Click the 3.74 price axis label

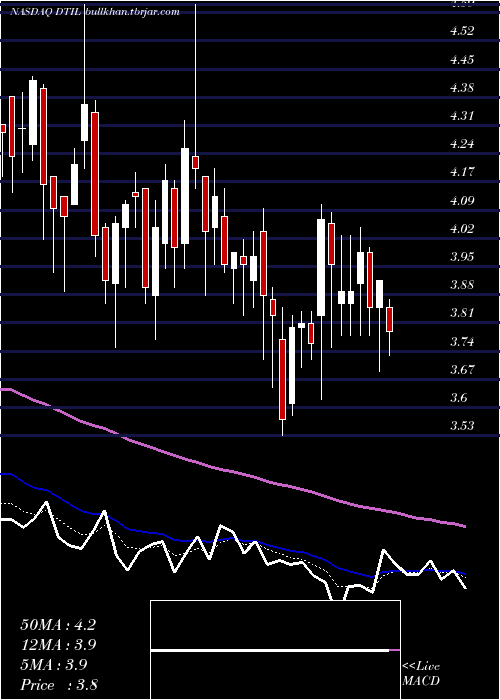pos(462,342)
